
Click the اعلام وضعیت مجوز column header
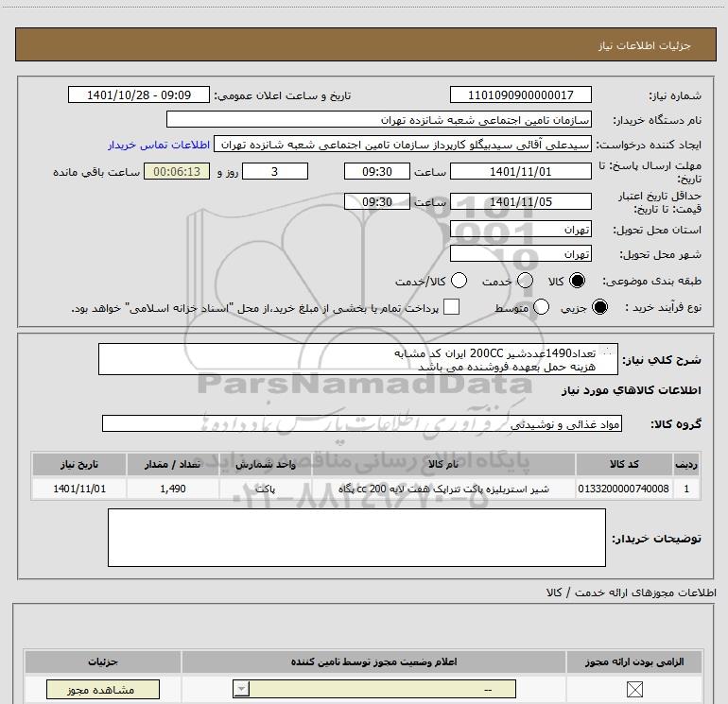(373, 661)
